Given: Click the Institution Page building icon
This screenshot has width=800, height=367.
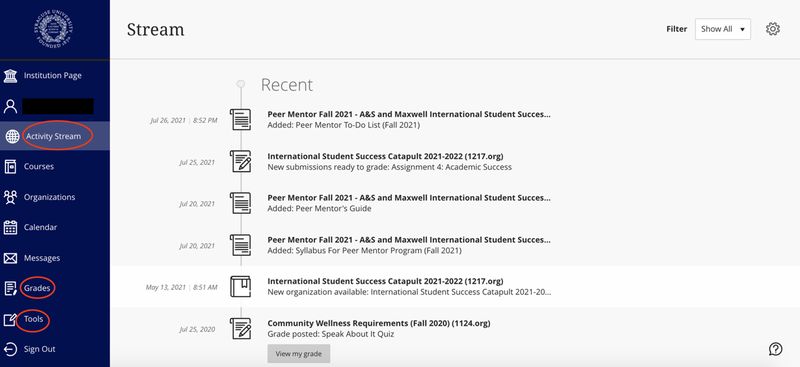Looking at the screenshot, I should (10, 76).
